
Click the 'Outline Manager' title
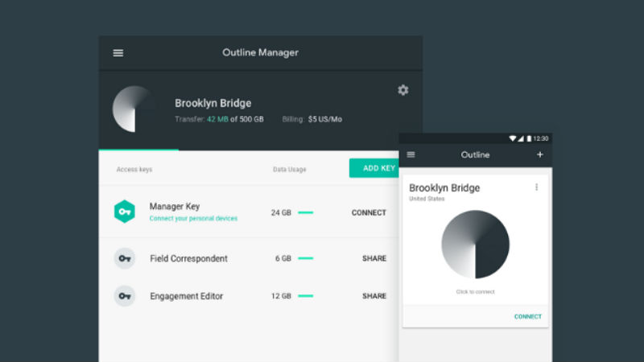[260, 52]
